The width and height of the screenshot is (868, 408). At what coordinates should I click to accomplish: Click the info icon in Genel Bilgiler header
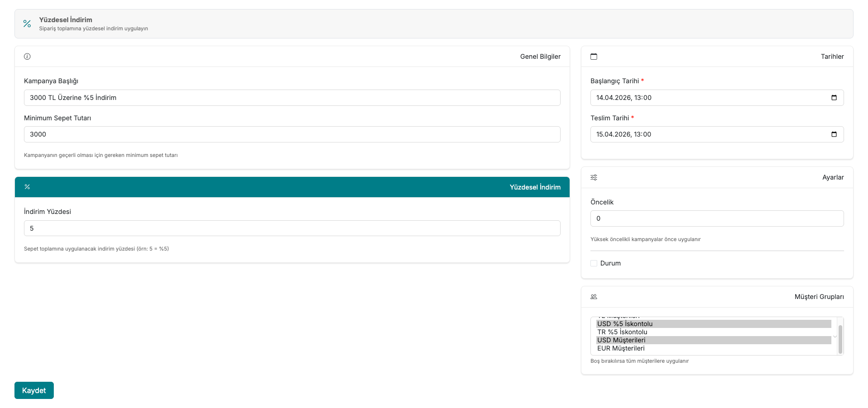click(27, 57)
